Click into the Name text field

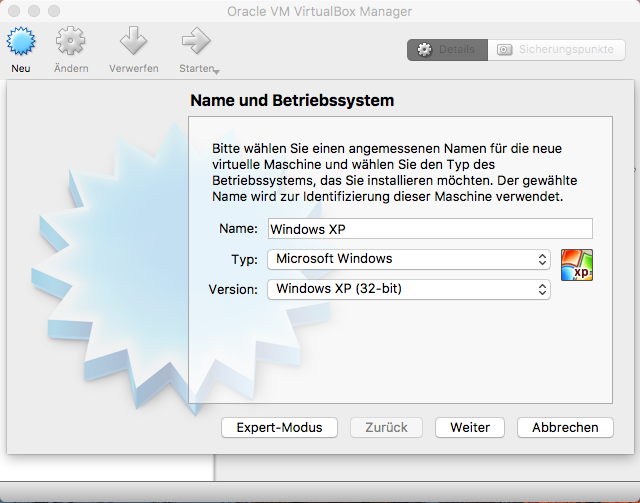tap(430, 229)
